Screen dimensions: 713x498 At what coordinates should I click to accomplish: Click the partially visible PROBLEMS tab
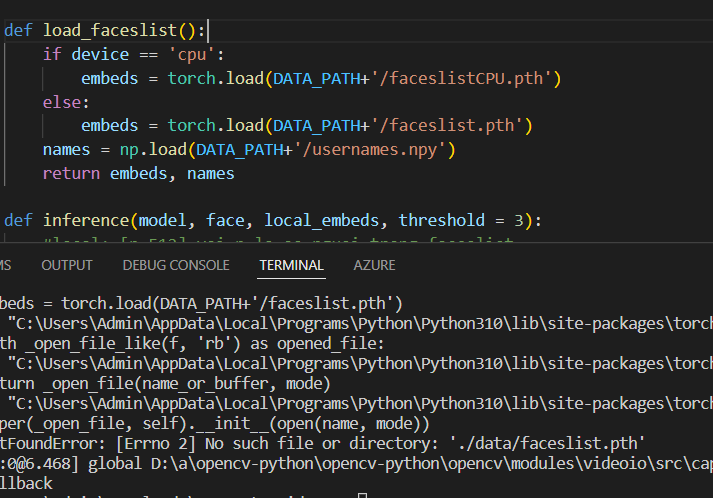point(5,265)
